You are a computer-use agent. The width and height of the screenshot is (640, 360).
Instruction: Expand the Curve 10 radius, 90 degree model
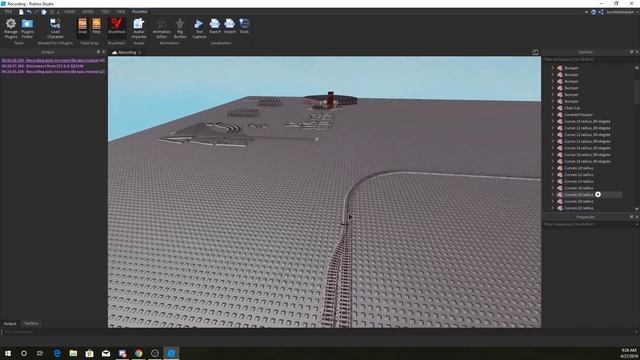(553, 121)
